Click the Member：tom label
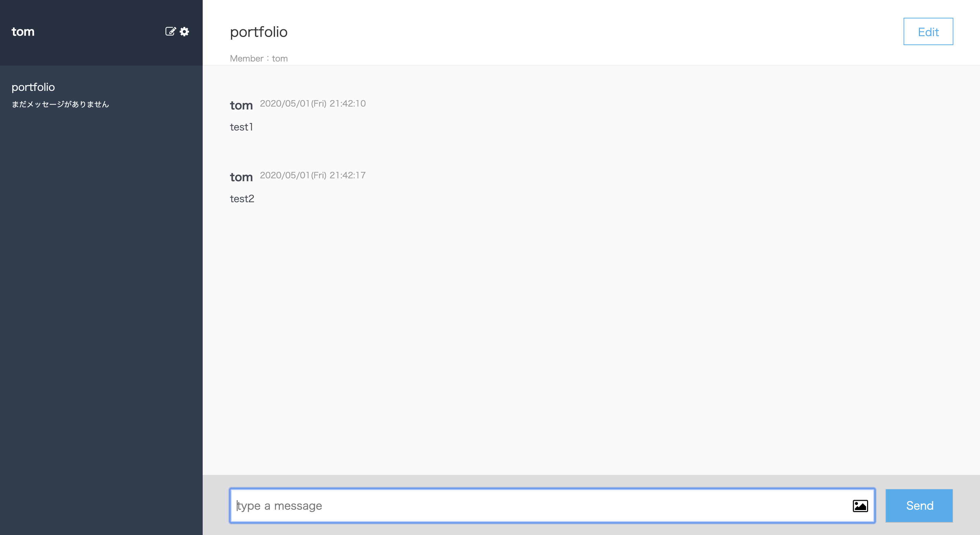Viewport: 980px width, 535px height. click(x=259, y=58)
